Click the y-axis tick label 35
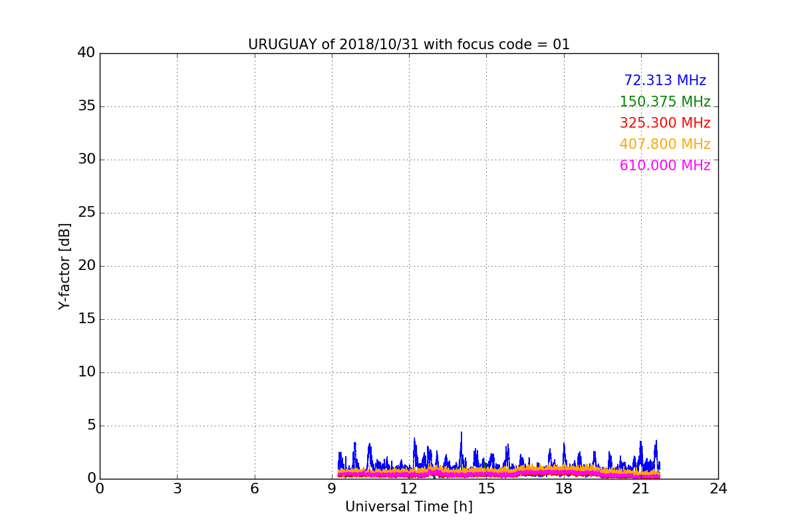This screenshot has height=532, width=798. coord(86,106)
